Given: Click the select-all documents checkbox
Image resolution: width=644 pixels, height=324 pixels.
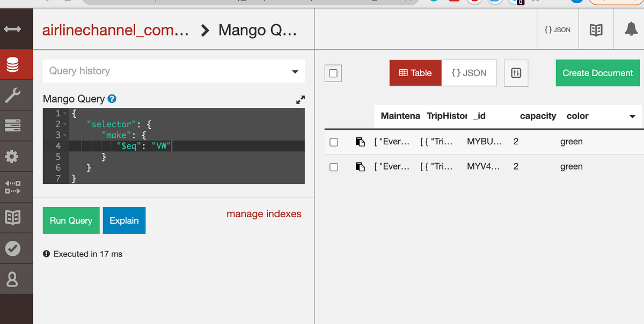Looking at the screenshot, I should 333,73.
